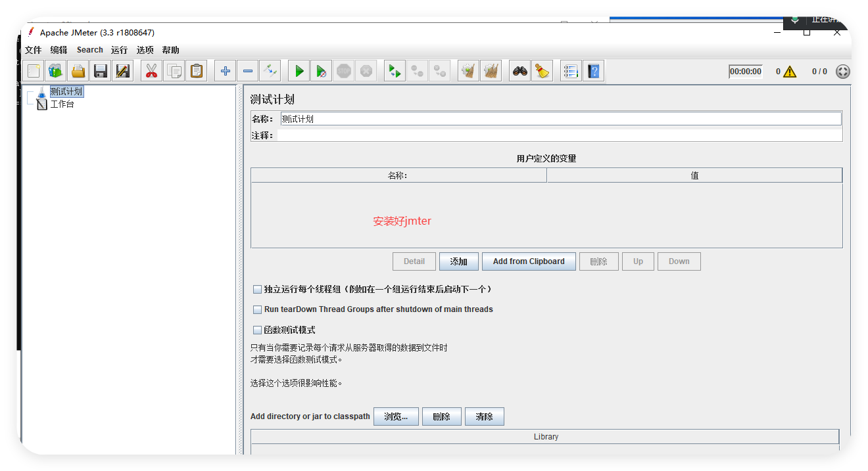The width and height of the screenshot is (868, 471).
Task: Click the 名称 input field
Action: (x=561, y=119)
